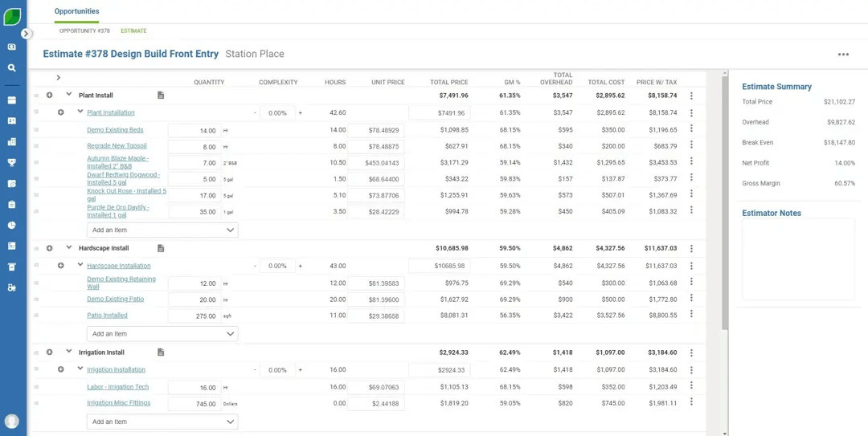The image size is (868, 436).
Task: Expand the sidebar with the arrow button
Action: point(26,34)
